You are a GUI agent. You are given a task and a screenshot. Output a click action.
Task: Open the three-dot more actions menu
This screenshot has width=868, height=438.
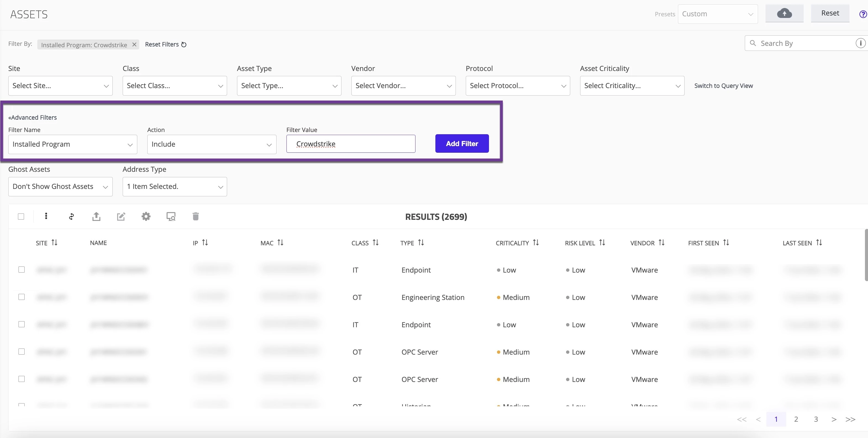click(x=46, y=216)
